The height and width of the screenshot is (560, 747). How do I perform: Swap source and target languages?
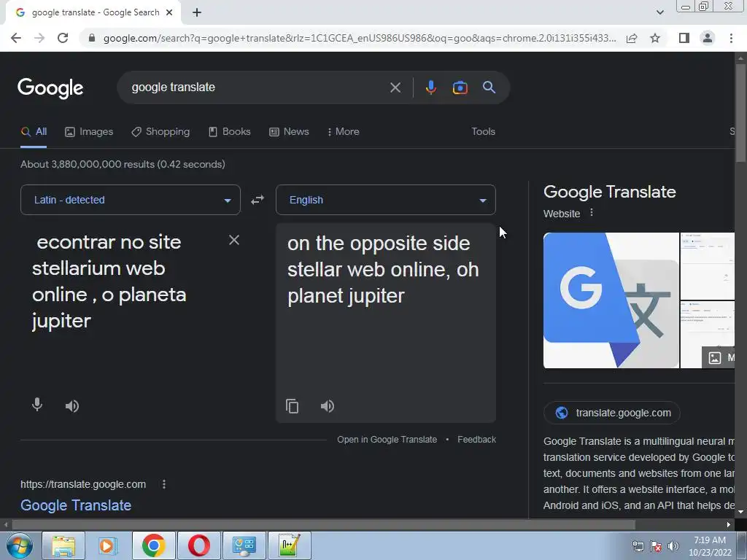[258, 200]
